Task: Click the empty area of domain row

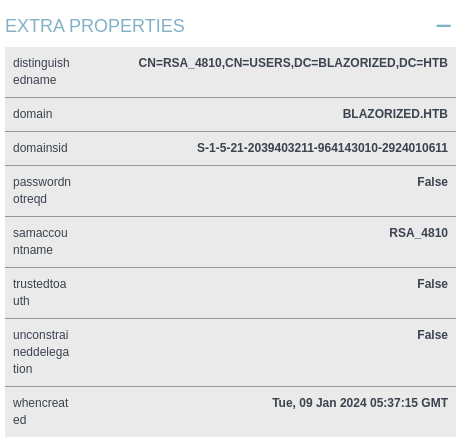Action: click(197, 114)
